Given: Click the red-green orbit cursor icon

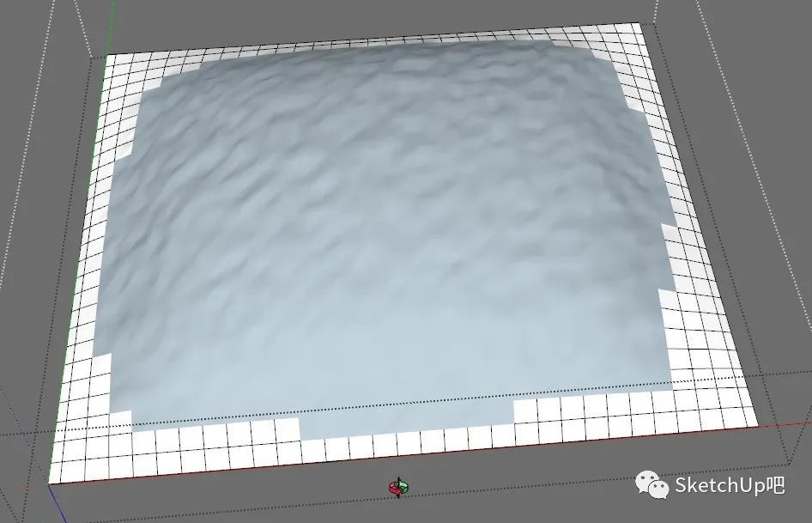Looking at the screenshot, I should [x=399, y=488].
